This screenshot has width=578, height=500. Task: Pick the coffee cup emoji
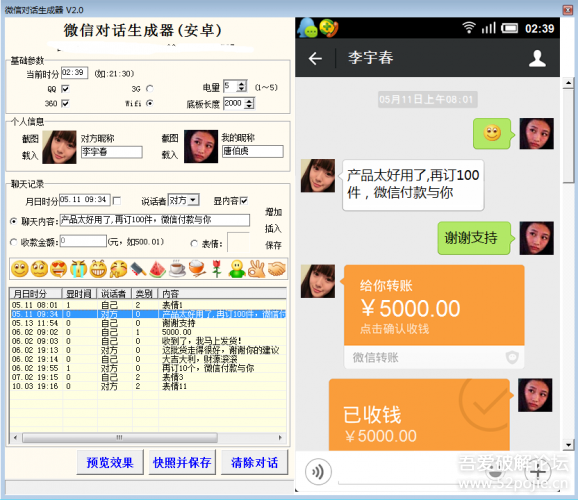(177, 268)
